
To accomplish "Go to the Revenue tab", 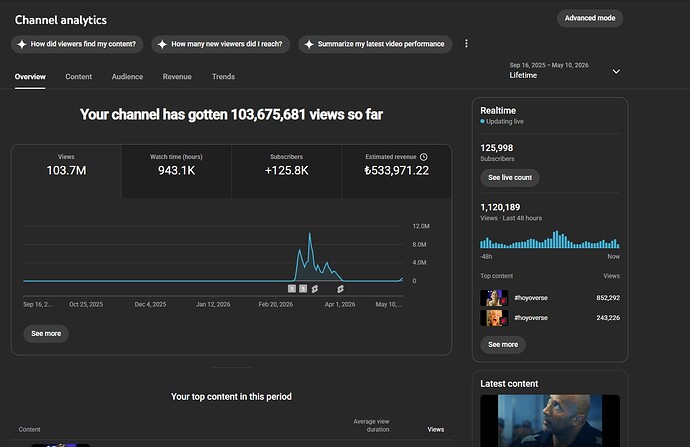I will [x=177, y=77].
